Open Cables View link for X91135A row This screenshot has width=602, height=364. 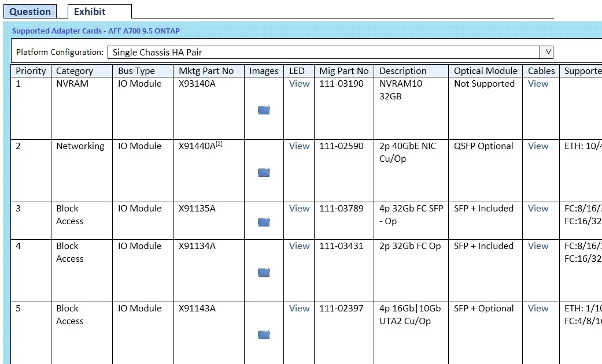[538, 209]
